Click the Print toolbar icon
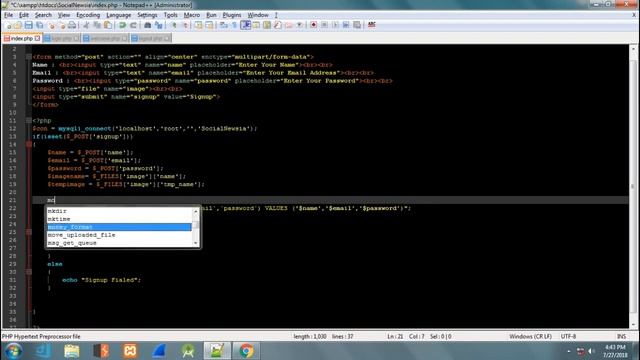Screen dimensions: 640x360 (x=72, y=25)
